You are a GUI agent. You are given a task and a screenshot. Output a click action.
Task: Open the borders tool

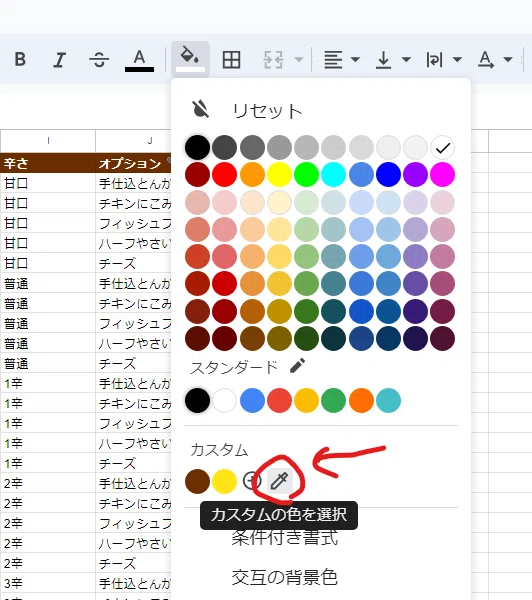[232, 60]
